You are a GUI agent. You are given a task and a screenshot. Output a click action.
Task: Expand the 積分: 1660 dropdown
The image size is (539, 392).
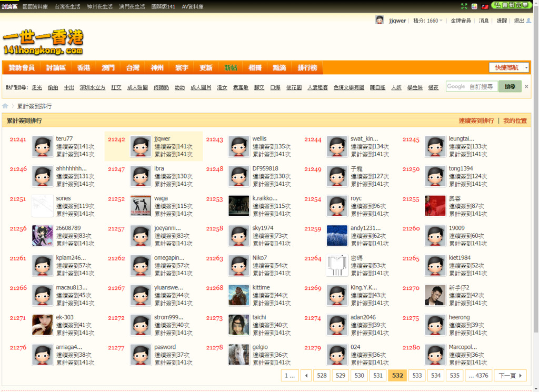[x=428, y=21]
